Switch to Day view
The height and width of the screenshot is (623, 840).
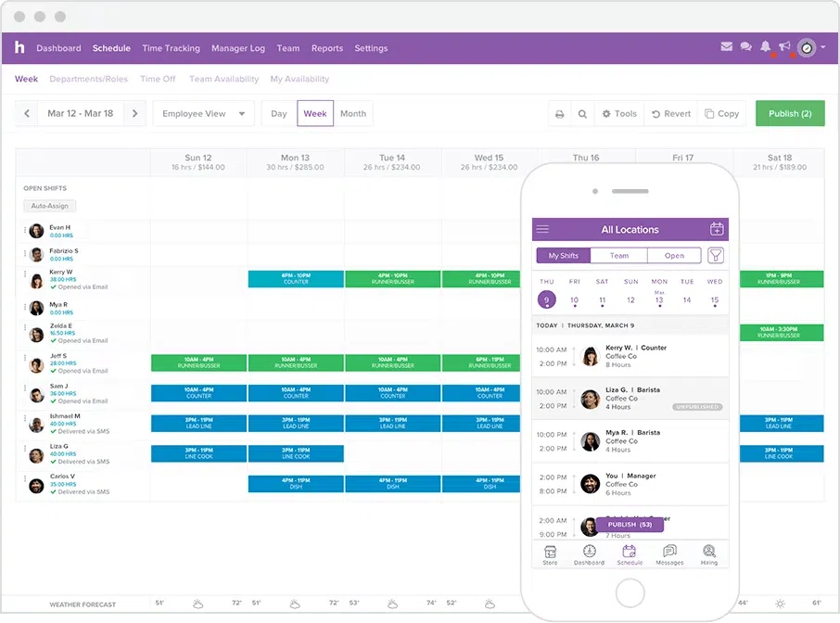coord(278,113)
